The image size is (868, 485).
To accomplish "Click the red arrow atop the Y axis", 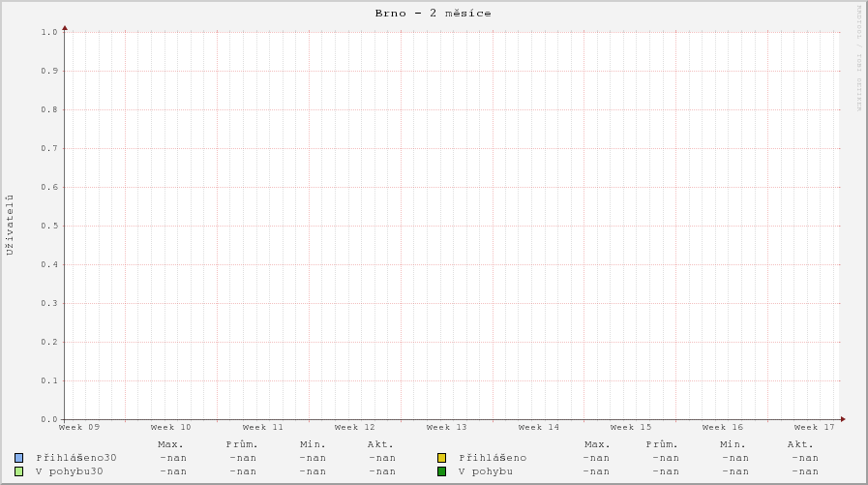I will click(x=65, y=28).
